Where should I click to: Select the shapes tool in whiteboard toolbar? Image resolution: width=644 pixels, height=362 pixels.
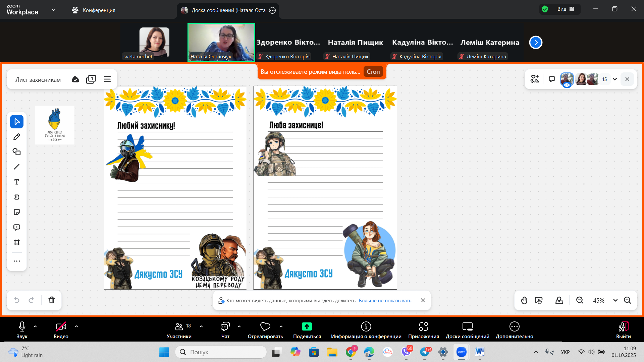click(17, 152)
